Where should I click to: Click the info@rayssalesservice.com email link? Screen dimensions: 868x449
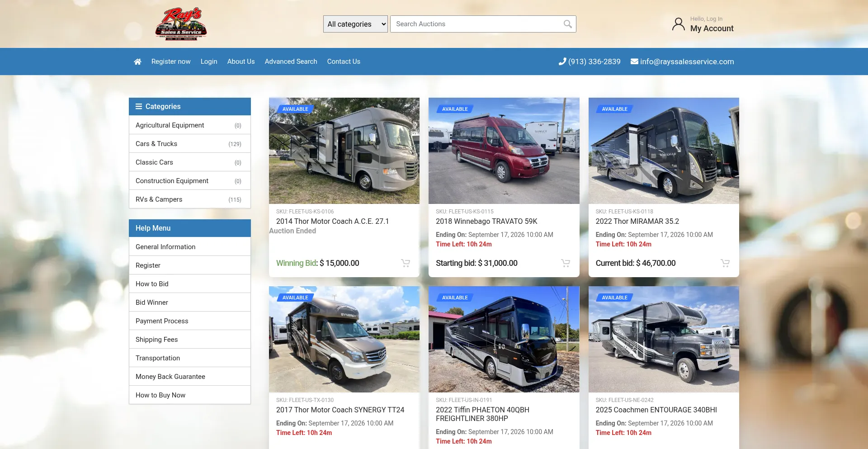point(687,61)
